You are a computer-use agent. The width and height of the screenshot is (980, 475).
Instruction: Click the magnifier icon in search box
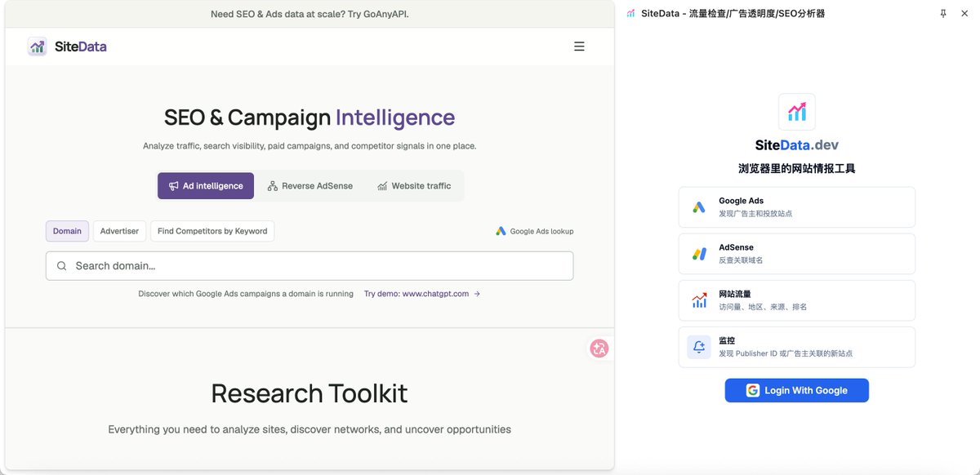[62, 266]
